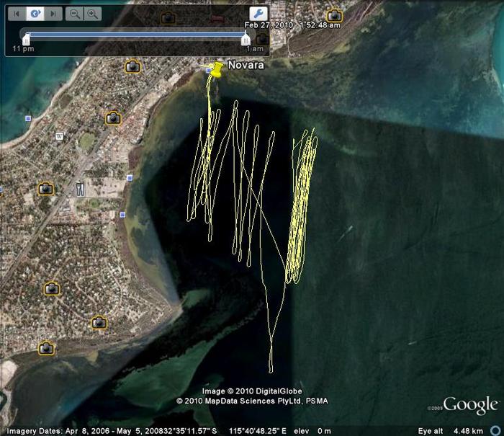Click the step back in time button

17,14
